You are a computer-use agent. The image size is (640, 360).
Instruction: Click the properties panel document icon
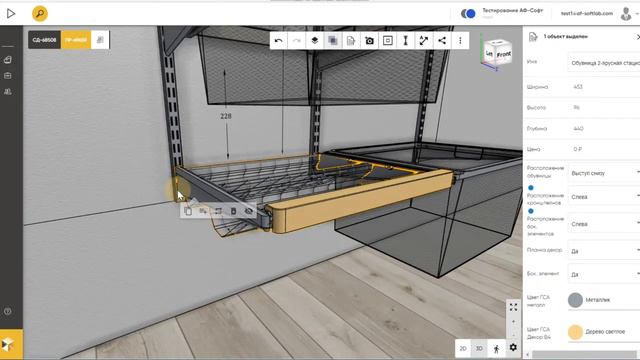click(533, 37)
